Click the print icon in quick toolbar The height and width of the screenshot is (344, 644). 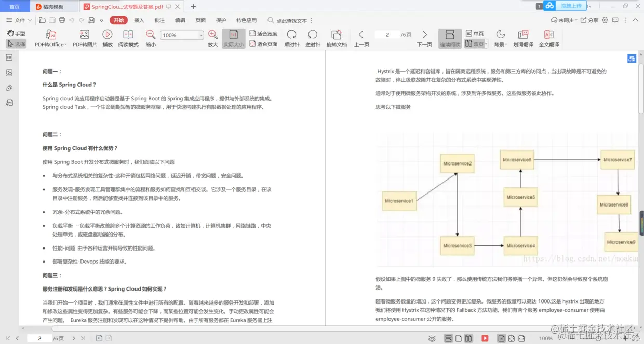point(62,20)
